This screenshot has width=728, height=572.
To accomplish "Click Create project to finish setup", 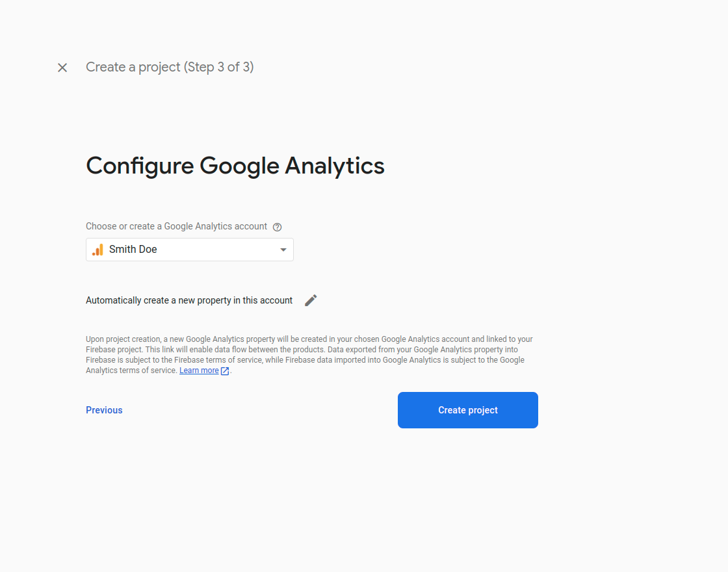I will 467,409.
